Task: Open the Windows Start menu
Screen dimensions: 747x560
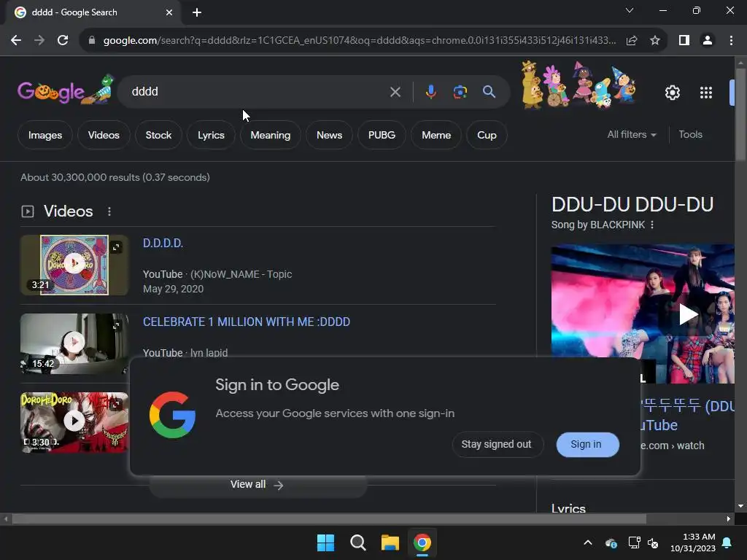Action: tap(326, 542)
